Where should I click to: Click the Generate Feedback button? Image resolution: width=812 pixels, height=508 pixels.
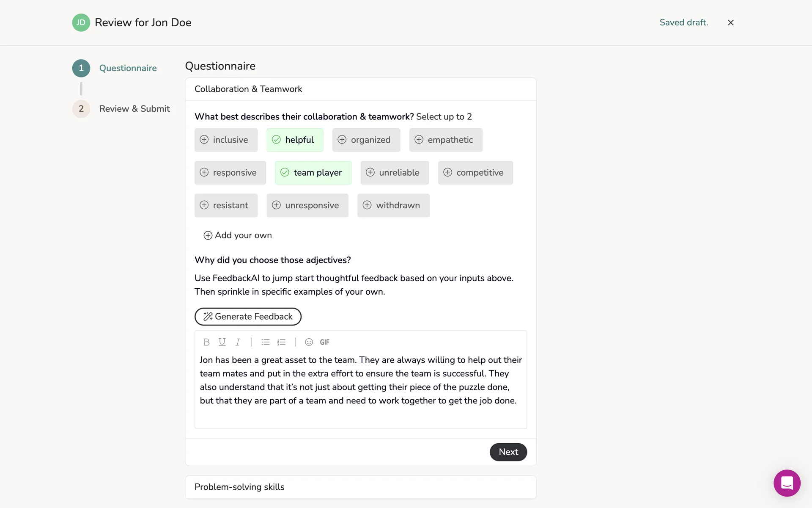248,317
